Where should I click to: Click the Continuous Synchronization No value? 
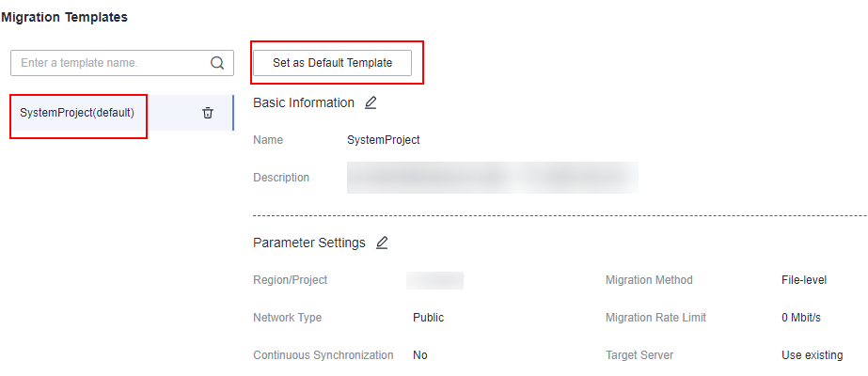point(419,355)
